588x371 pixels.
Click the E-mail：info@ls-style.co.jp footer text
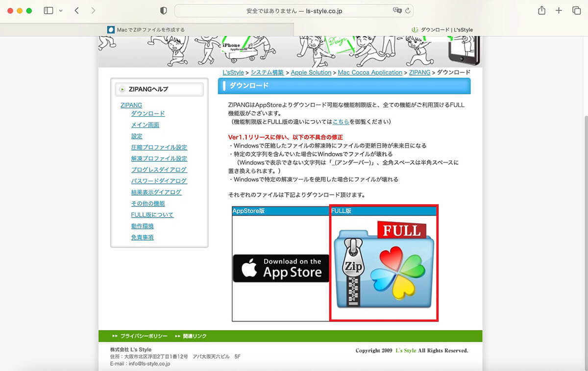click(x=140, y=364)
